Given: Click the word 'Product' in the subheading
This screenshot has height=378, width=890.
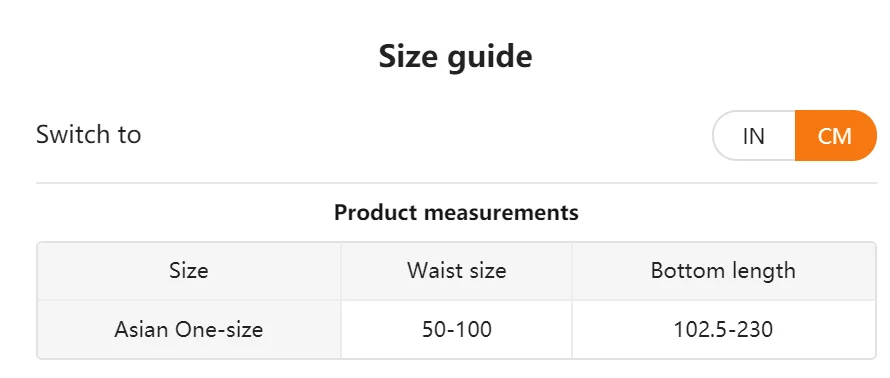Looking at the screenshot, I should 376,212.
